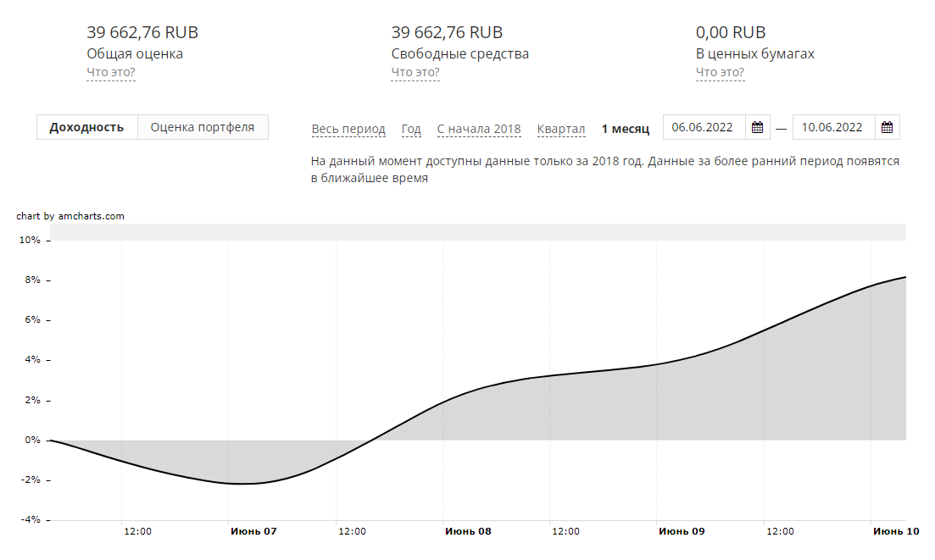The image size is (935, 560).
Task: Switch to the Оценка портфеля tab
Action: pyautogui.click(x=203, y=128)
